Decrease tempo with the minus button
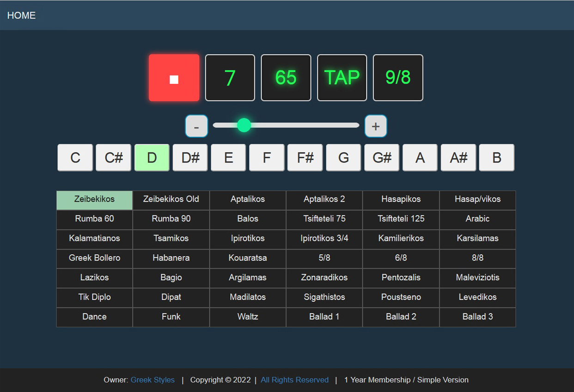 (x=196, y=126)
